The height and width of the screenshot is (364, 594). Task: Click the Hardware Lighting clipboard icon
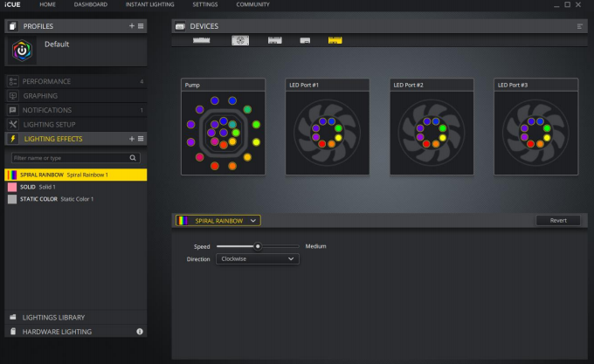click(x=13, y=332)
